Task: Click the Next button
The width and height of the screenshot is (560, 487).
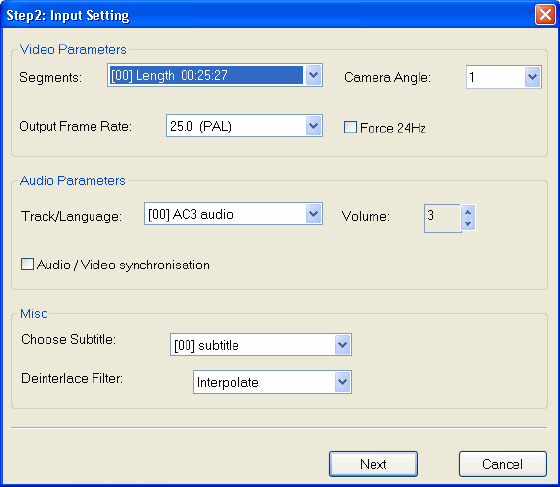Action: [373, 464]
